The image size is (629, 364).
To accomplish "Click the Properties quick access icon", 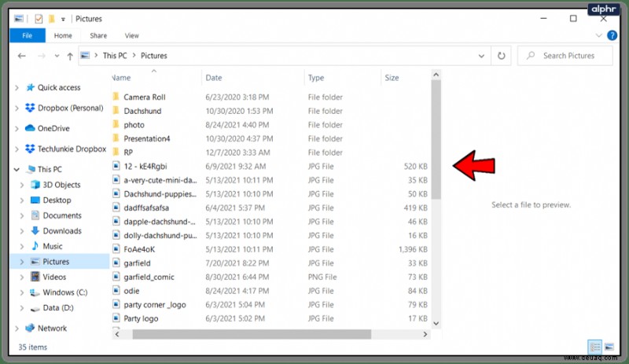I will click(x=39, y=19).
